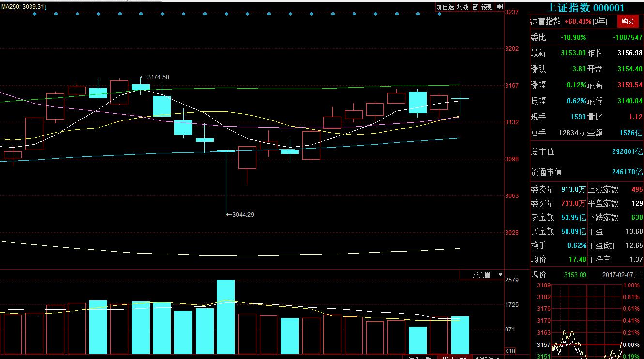
Task: Click the 上涨家数 count 495
Action: (637, 189)
